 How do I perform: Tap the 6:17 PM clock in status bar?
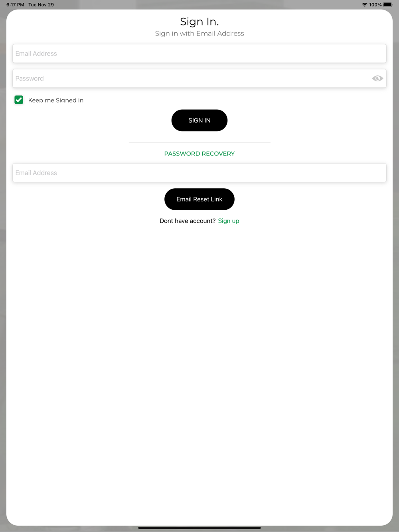click(15, 5)
